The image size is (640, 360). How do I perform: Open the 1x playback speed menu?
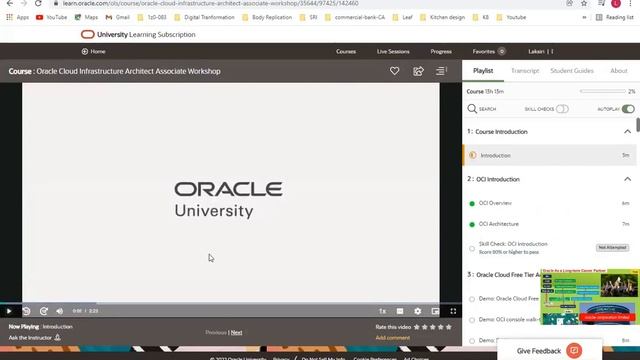coord(382,311)
